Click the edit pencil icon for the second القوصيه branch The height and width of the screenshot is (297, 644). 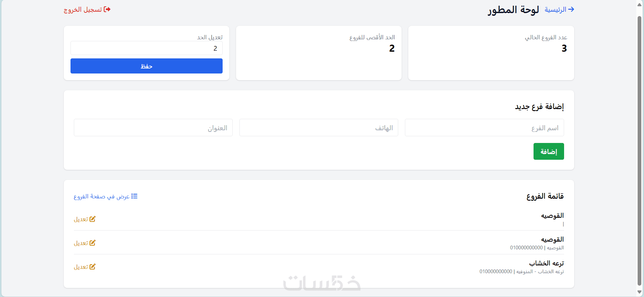click(x=93, y=243)
